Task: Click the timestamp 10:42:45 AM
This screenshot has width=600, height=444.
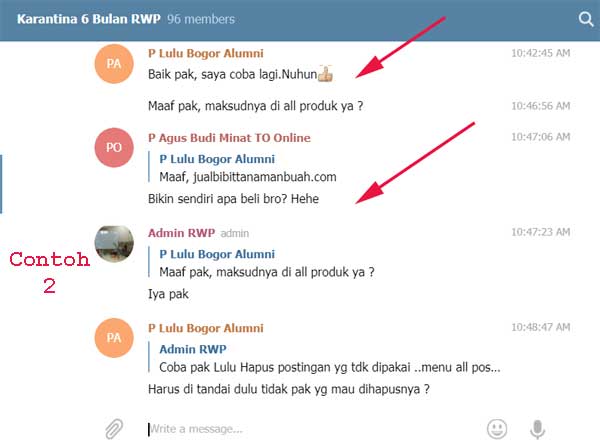Action: coord(541,53)
